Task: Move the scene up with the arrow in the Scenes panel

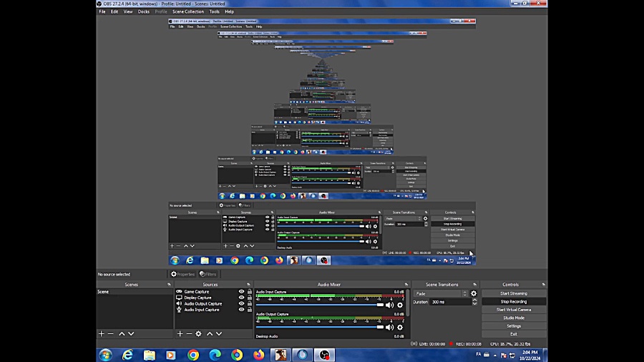Action: click(122, 333)
